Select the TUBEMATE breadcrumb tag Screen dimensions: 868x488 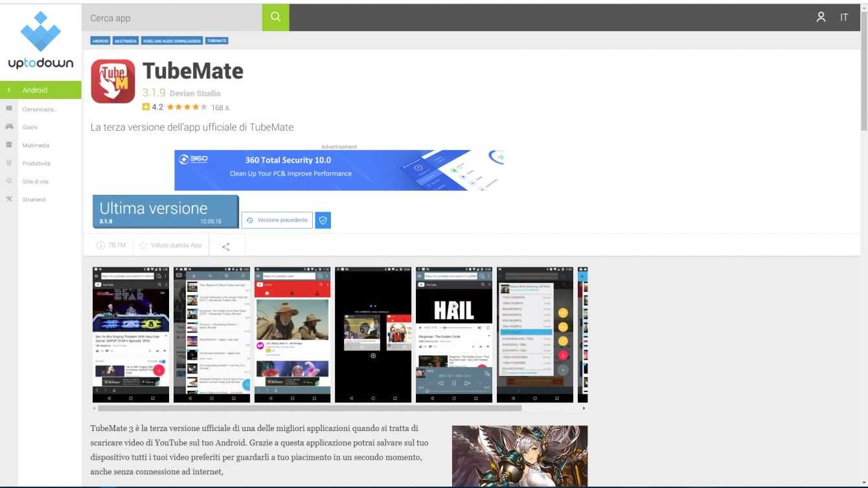tap(217, 41)
